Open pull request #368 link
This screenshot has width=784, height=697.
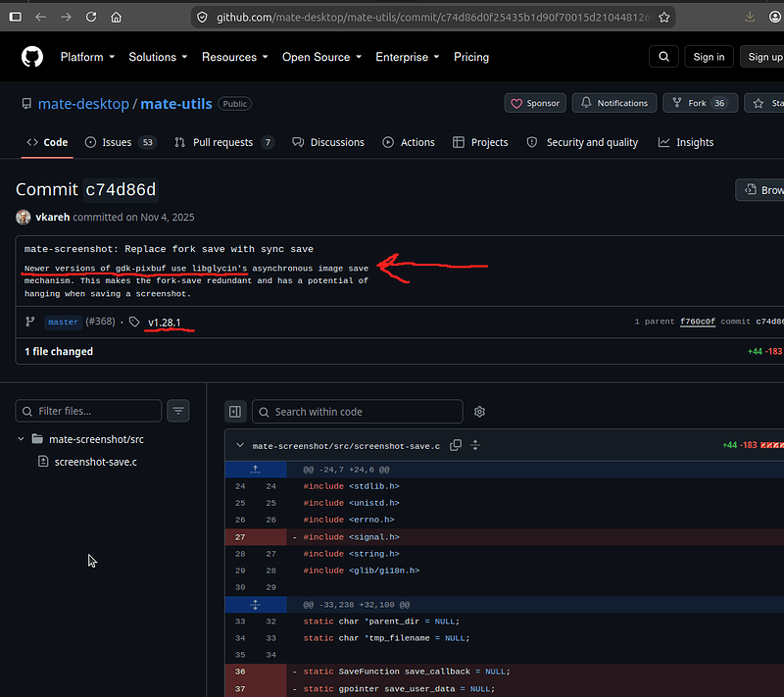click(x=101, y=322)
